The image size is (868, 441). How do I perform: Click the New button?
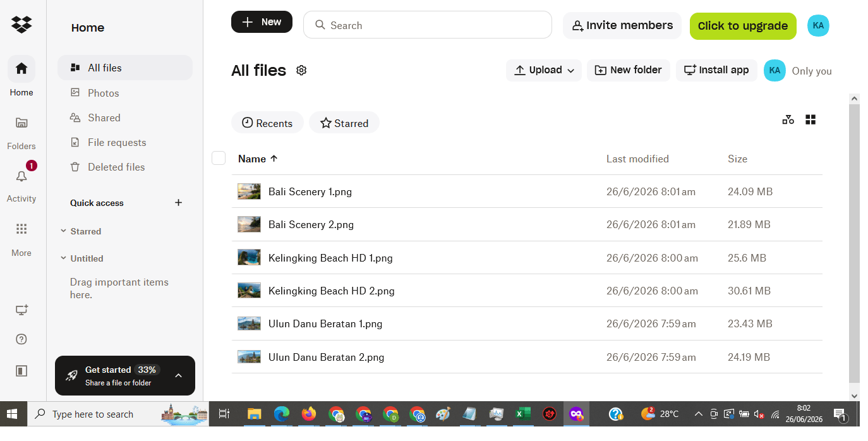[x=262, y=21]
